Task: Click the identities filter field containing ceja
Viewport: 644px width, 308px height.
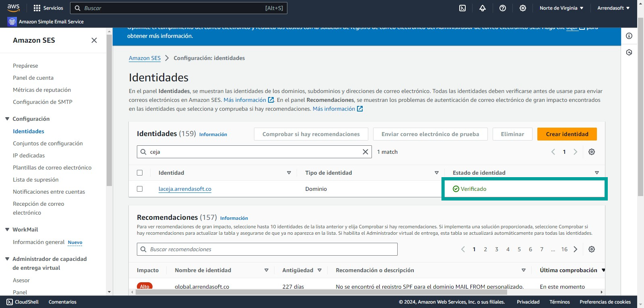Action: (254, 152)
